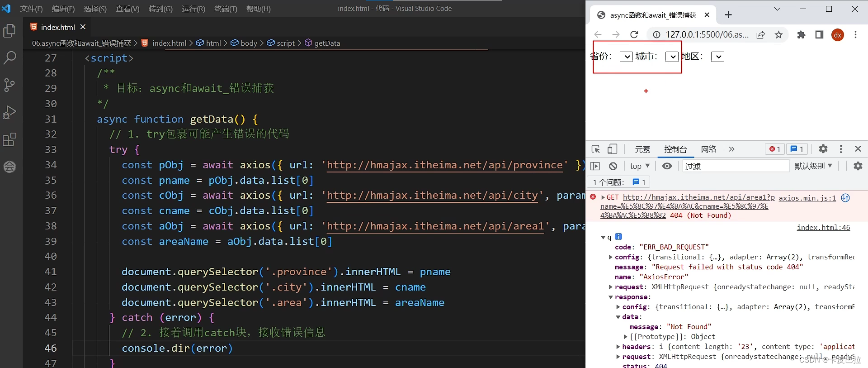The width and height of the screenshot is (868, 368).
Task: Open the 转到(G) menu
Action: point(160,9)
